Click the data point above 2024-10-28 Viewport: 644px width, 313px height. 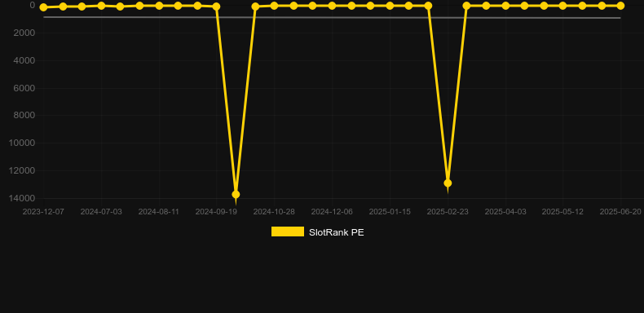click(x=274, y=6)
